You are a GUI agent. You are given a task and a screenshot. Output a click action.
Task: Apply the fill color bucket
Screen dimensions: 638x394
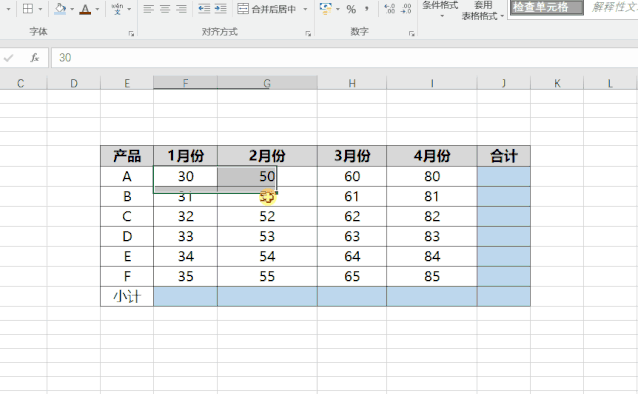pyautogui.click(x=60, y=9)
